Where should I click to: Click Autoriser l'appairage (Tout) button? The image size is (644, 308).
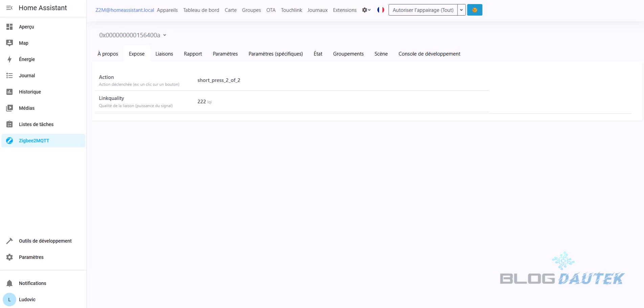423,10
